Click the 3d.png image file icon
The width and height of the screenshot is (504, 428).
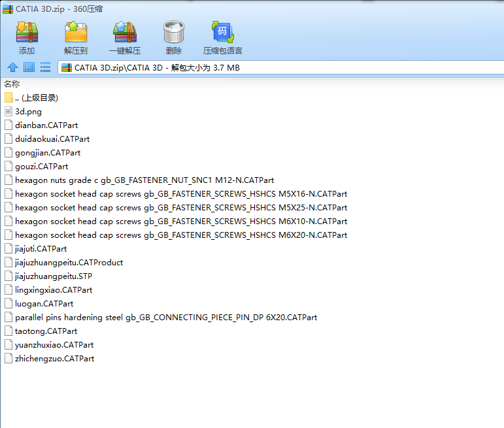[8, 112]
